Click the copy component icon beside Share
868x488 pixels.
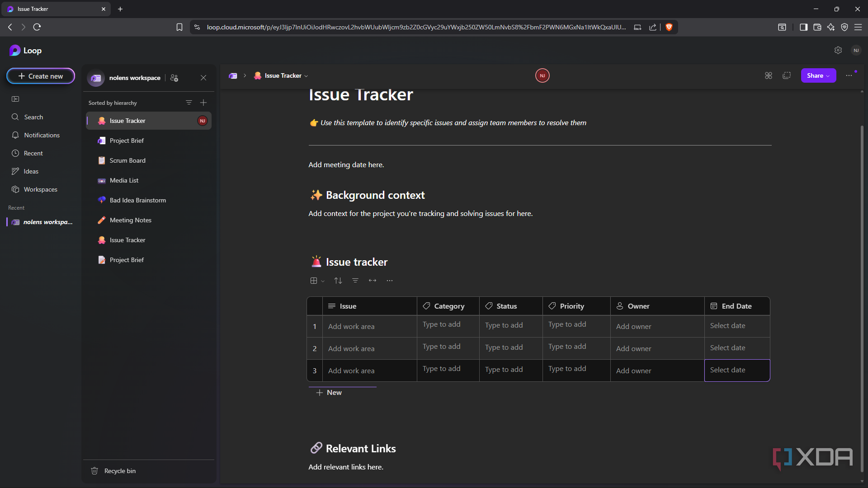[x=787, y=75]
